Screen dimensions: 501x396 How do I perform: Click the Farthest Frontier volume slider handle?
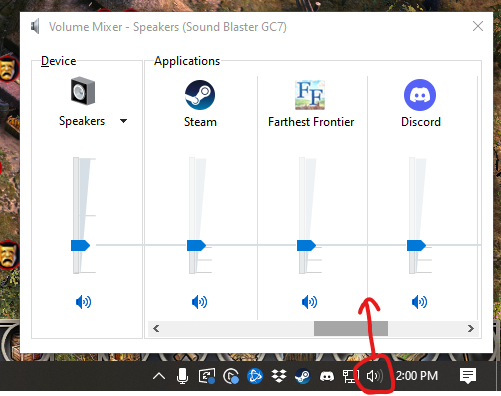pyautogui.click(x=306, y=246)
